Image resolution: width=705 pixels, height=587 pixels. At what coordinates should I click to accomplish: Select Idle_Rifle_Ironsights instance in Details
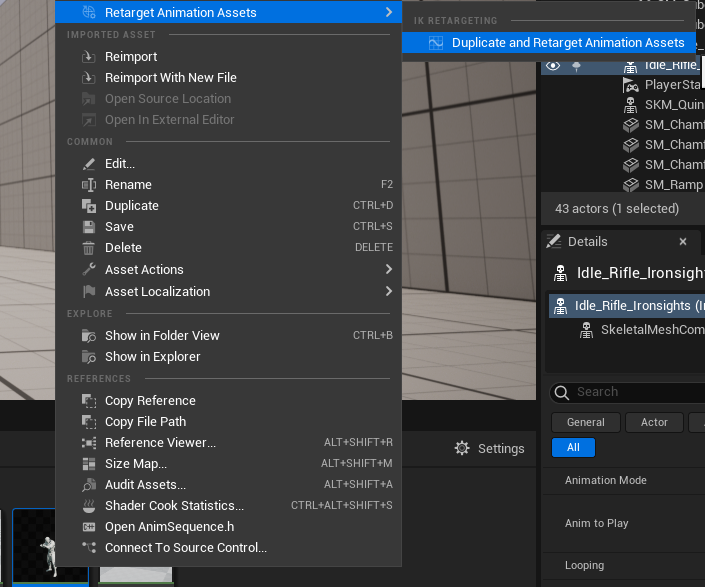pos(627,306)
